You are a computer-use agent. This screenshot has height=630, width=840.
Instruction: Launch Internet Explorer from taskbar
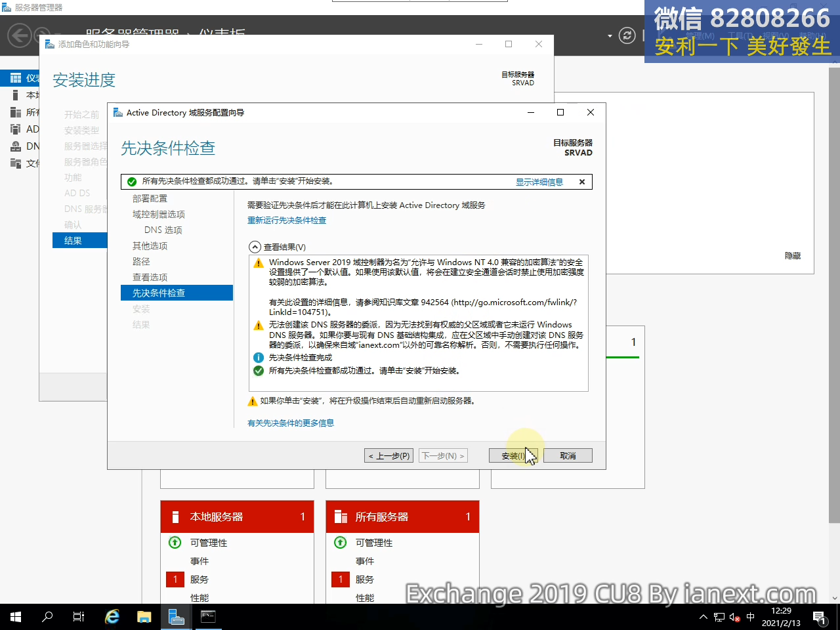pyautogui.click(x=113, y=617)
